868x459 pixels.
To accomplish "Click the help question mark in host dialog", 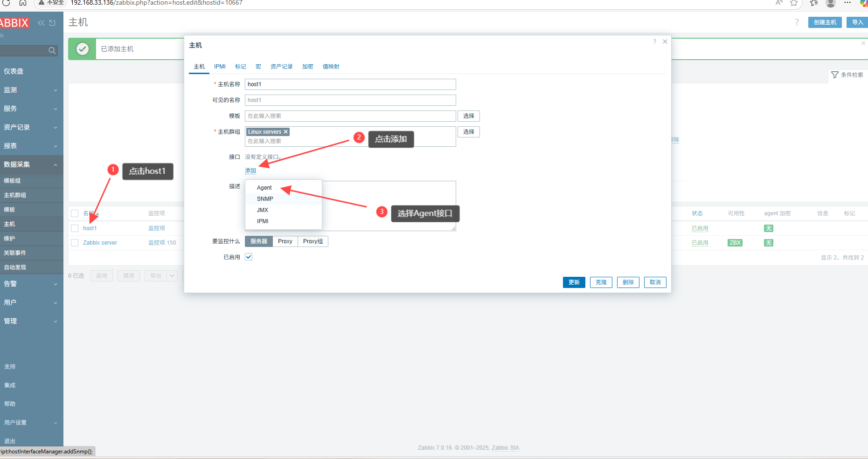I will click(x=654, y=41).
